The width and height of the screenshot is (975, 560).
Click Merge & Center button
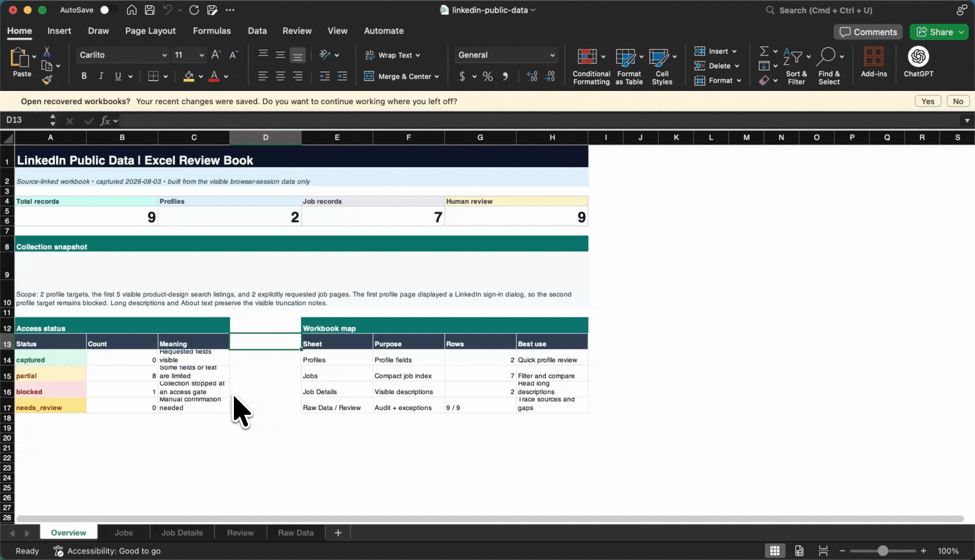(x=401, y=77)
